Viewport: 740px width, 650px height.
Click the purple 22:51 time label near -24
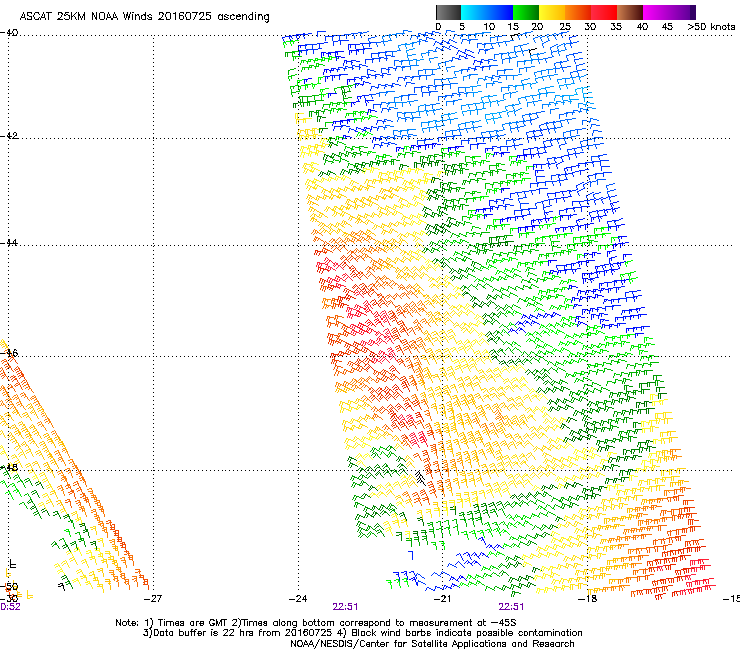(345, 607)
